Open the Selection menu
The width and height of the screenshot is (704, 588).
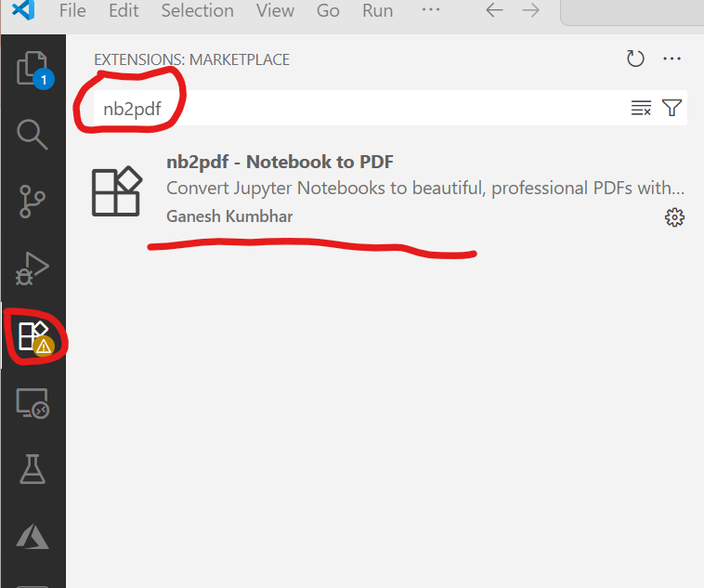[198, 10]
